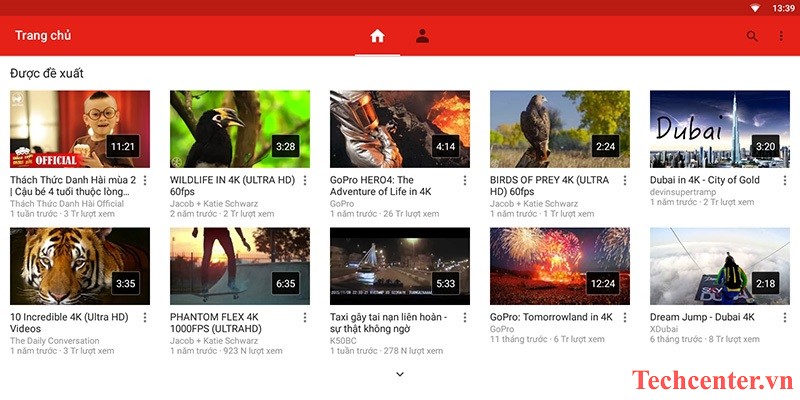The height and width of the screenshot is (400, 800).
Task: Open options for PHANTOM FLEX 4K video
Action: point(305,318)
